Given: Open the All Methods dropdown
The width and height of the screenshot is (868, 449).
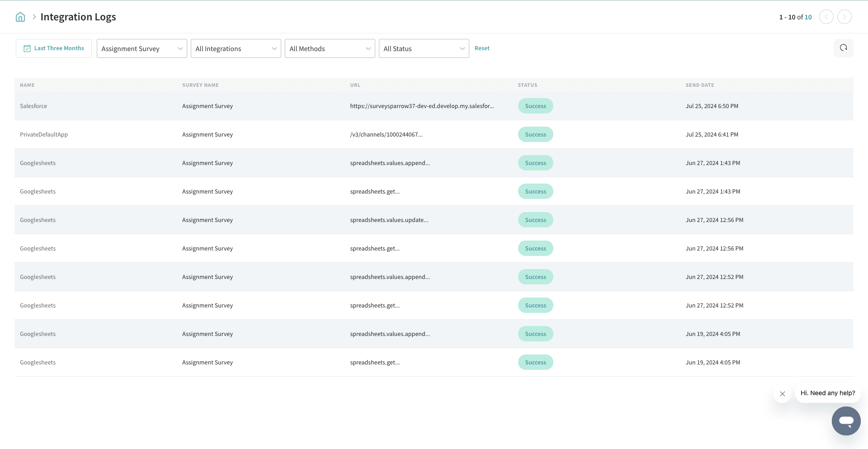Looking at the screenshot, I should [330, 49].
